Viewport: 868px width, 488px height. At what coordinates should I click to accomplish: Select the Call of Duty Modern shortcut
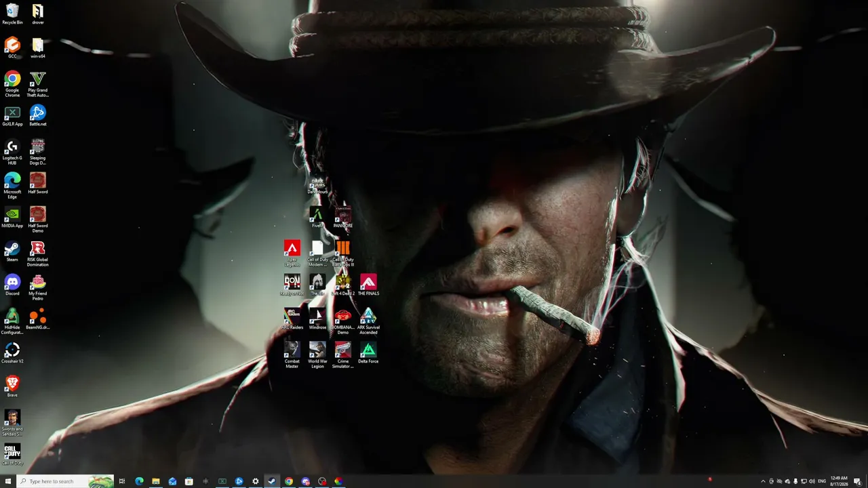(317, 253)
